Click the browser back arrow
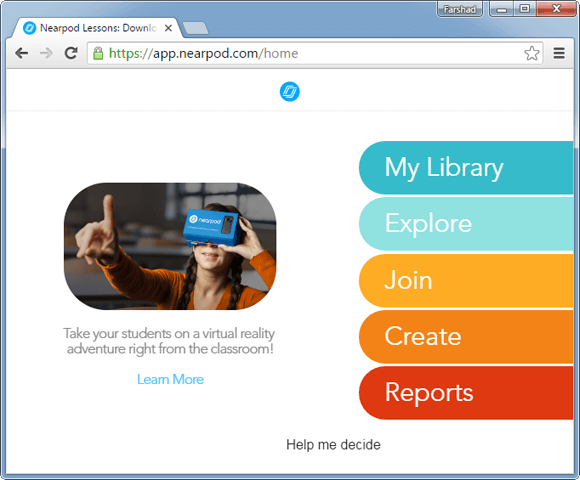 point(22,53)
